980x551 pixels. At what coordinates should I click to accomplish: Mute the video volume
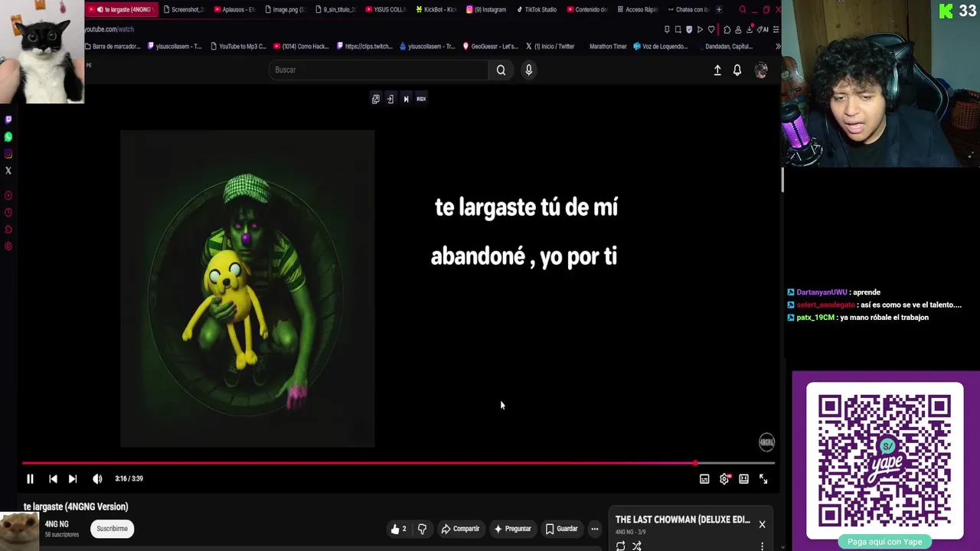97,479
